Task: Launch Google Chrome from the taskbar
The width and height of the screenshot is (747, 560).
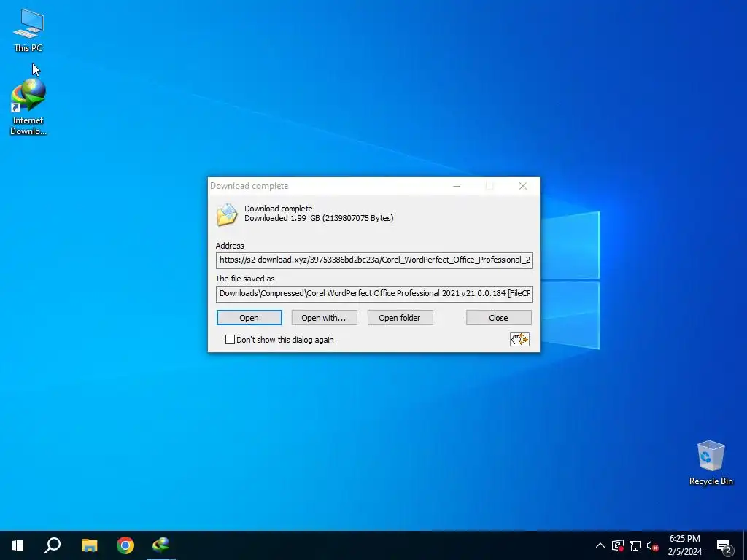Action: [125, 545]
